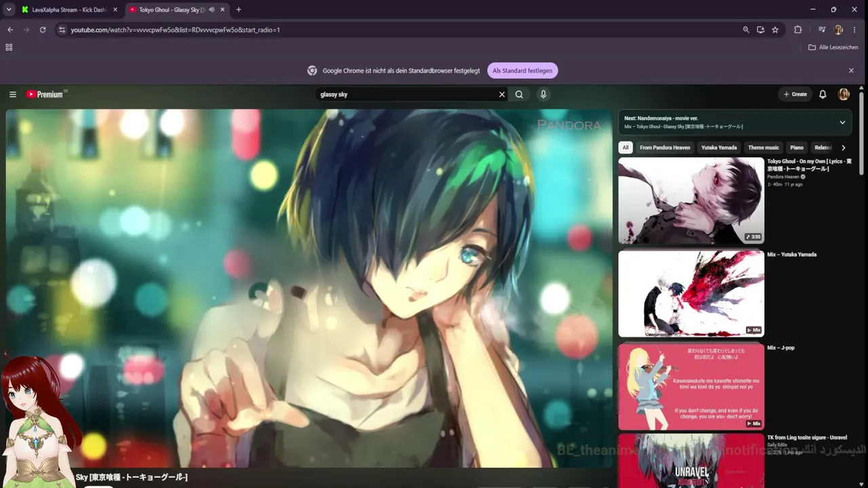
Task: Filter by 'Yutaka Yamada' chip
Action: click(719, 148)
